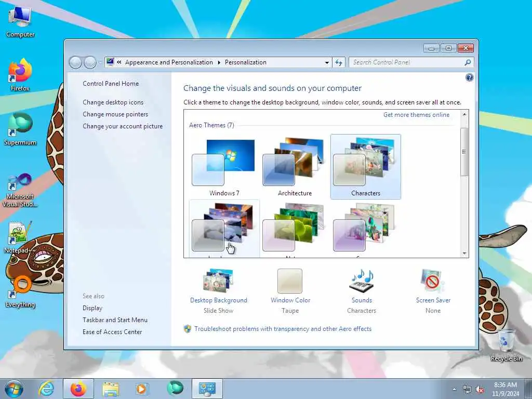Select the purple Scenes theme thumbnail

coord(365,229)
